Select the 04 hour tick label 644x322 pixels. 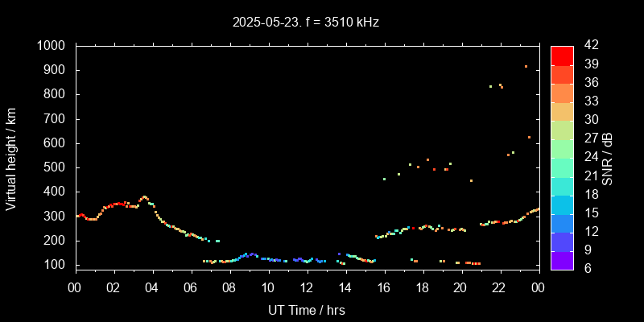tap(153, 287)
